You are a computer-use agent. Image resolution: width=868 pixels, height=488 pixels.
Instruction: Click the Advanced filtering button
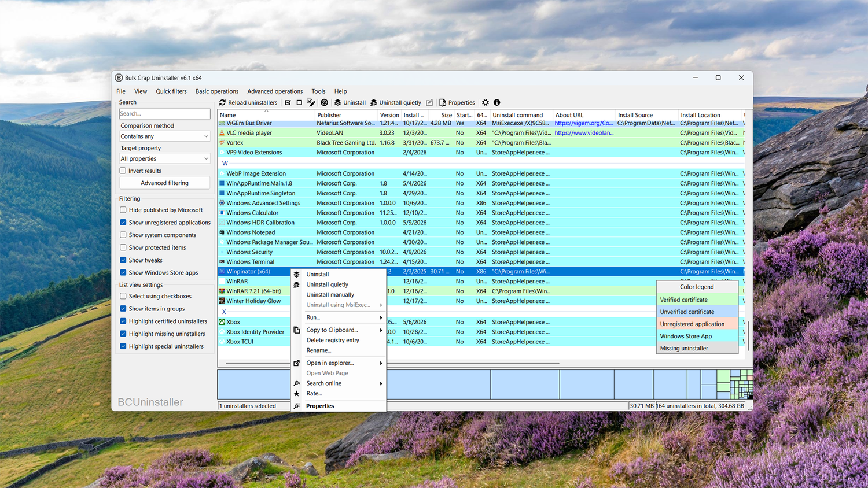[x=165, y=183]
